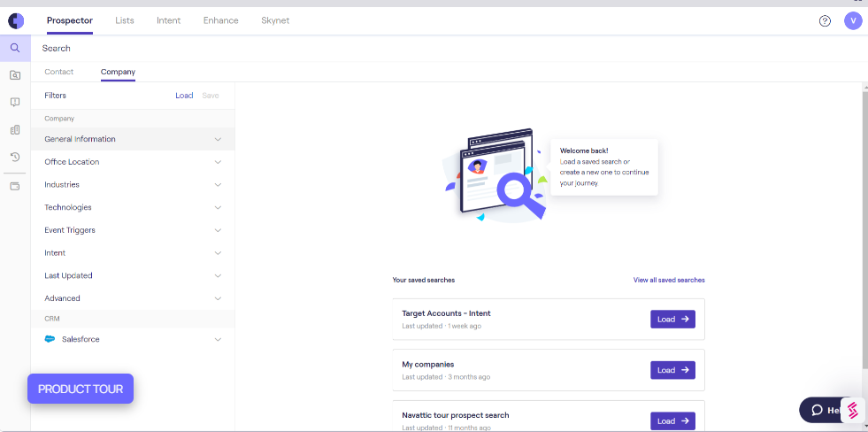This screenshot has height=432, width=868.
Task: Load the Navattic tour prospect search
Action: tap(672, 420)
